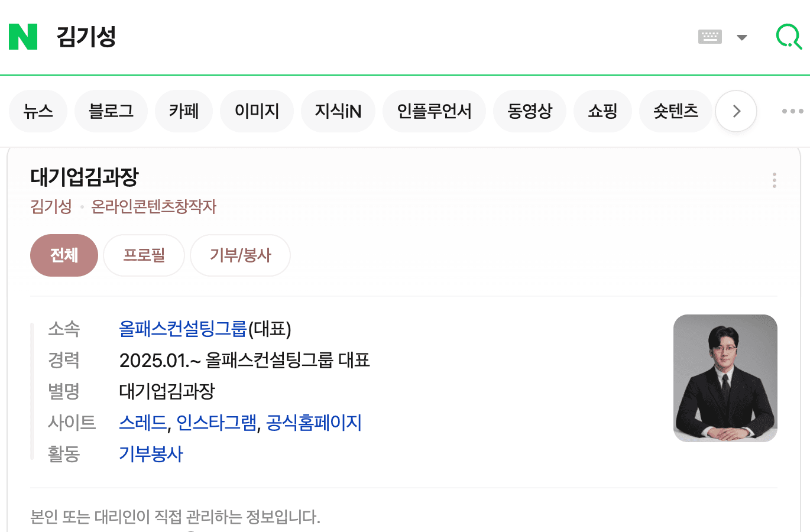The height and width of the screenshot is (532, 810).
Task: Open the on-screen keyboard input tool
Action: coord(709,37)
